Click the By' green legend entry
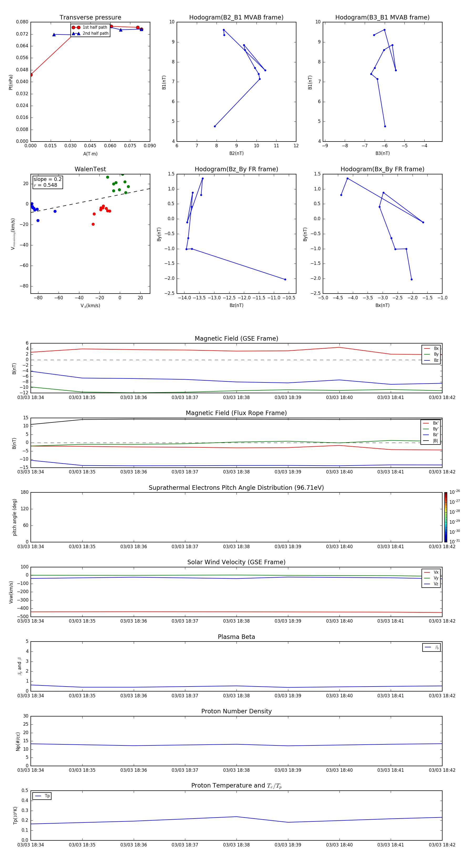Image resolution: width=473 pixels, height=868 pixels. [x=431, y=429]
